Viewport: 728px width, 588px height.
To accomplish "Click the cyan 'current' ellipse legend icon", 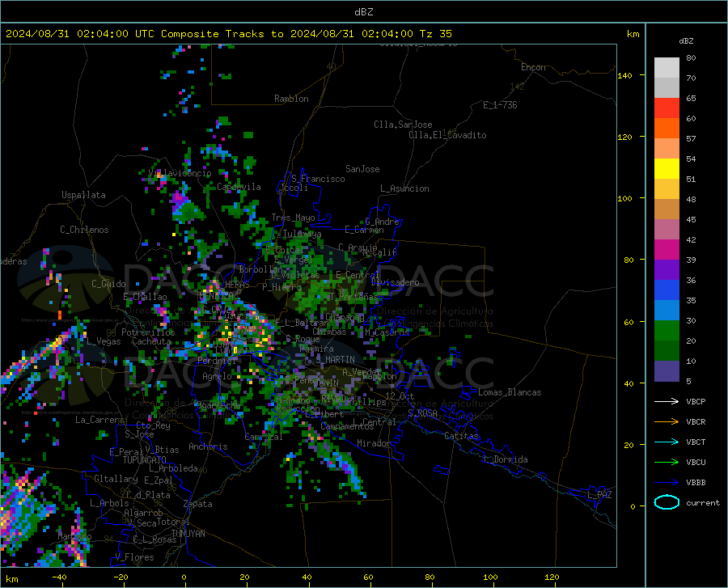I will click(667, 502).
